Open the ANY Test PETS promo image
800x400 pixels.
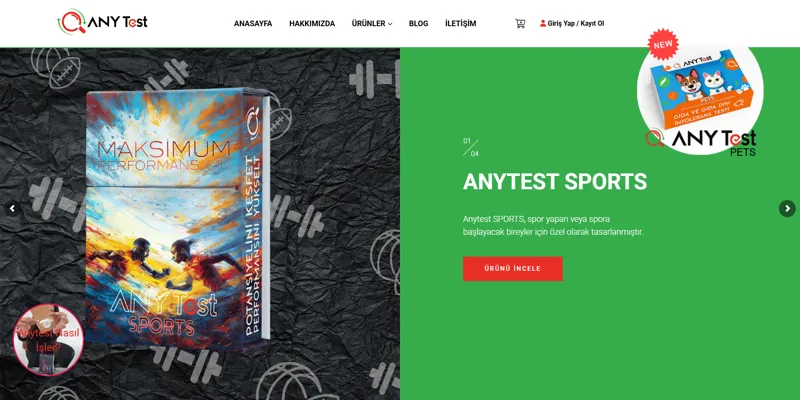click(x=700, y=94)
